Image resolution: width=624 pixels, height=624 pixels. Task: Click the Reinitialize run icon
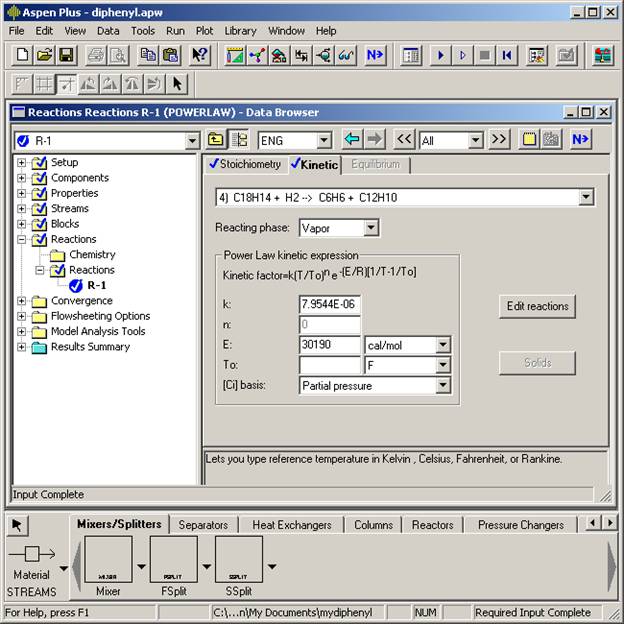tap(508, 55)
